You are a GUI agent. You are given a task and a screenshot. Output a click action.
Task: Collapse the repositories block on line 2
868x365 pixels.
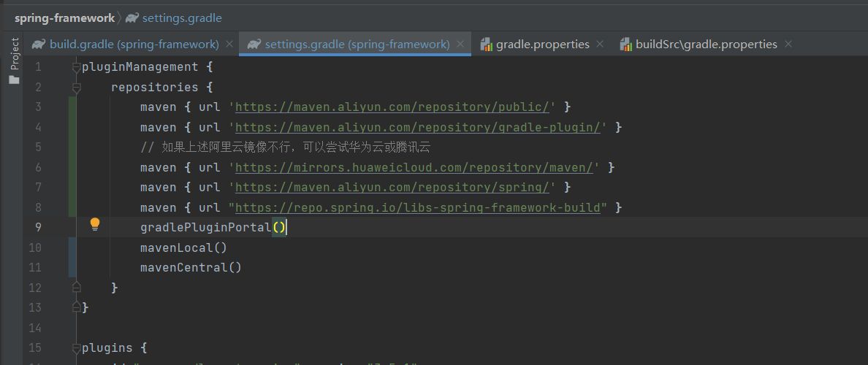click(x=77, y=88)
